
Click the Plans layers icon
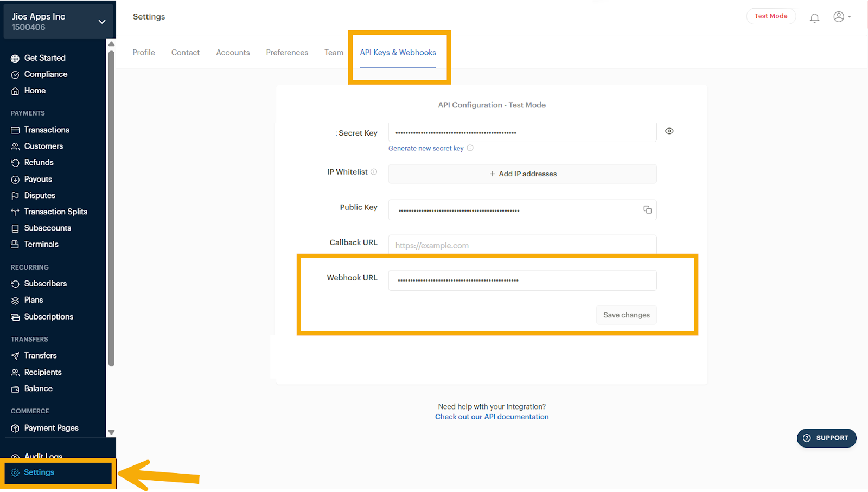click(x=15, y=301)
